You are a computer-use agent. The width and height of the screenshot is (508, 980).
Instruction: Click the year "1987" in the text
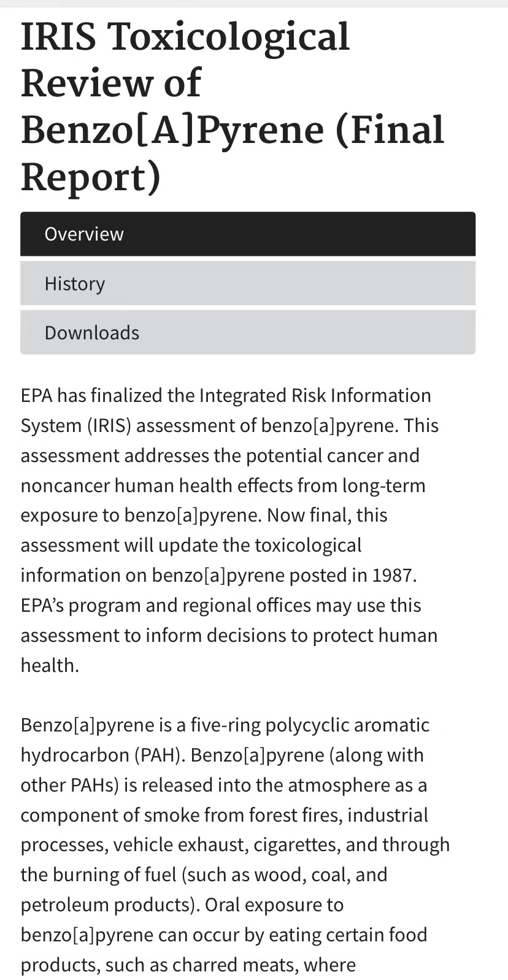(393, 576)
